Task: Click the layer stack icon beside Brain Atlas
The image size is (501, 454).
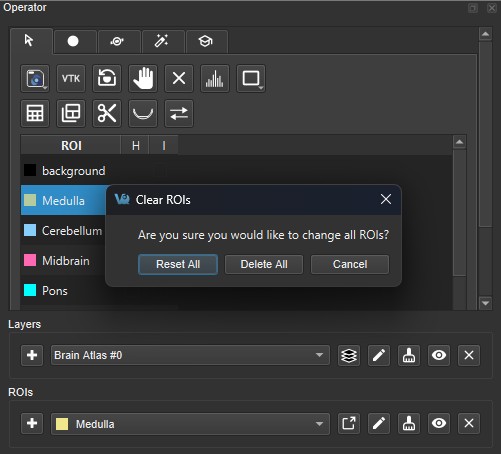Action: click(349, 356)
